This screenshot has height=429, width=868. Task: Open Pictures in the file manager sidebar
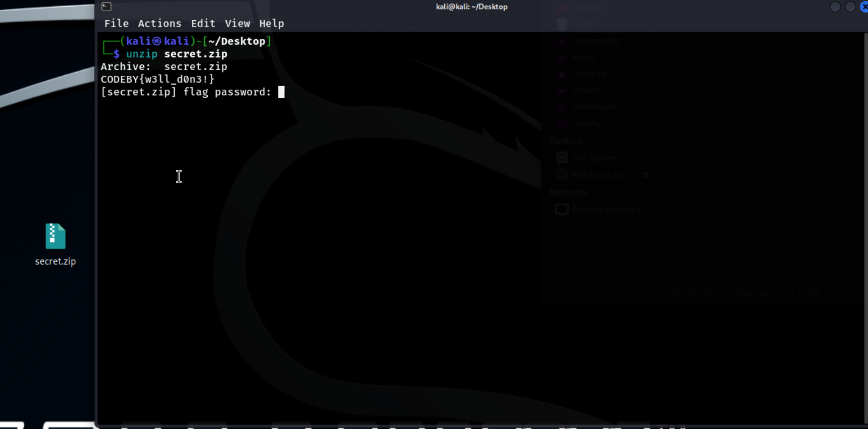point(589,74)
